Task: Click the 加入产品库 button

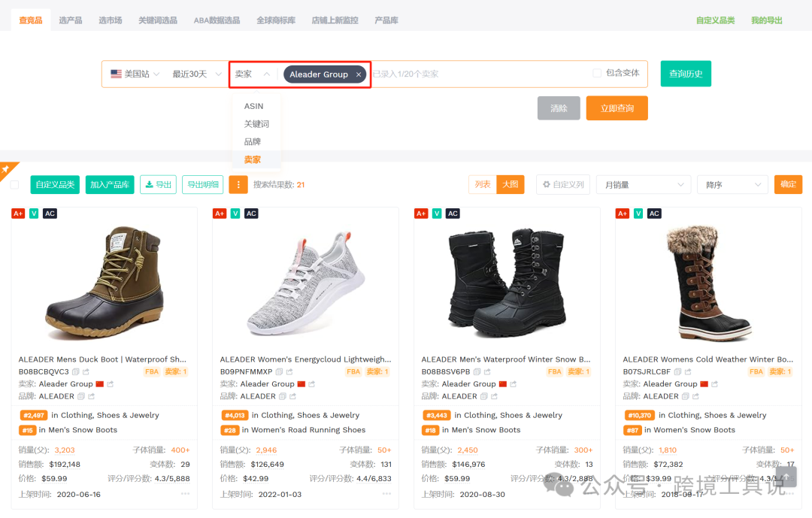Action: pyautogui.click(x=110, y=184)
